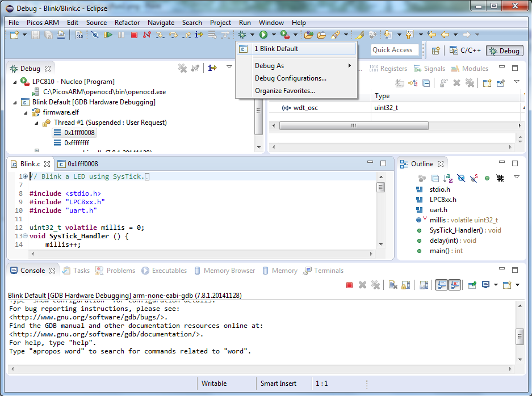Close the Console view tab
This screenshot has width=532, height=396.
[52, 271]
